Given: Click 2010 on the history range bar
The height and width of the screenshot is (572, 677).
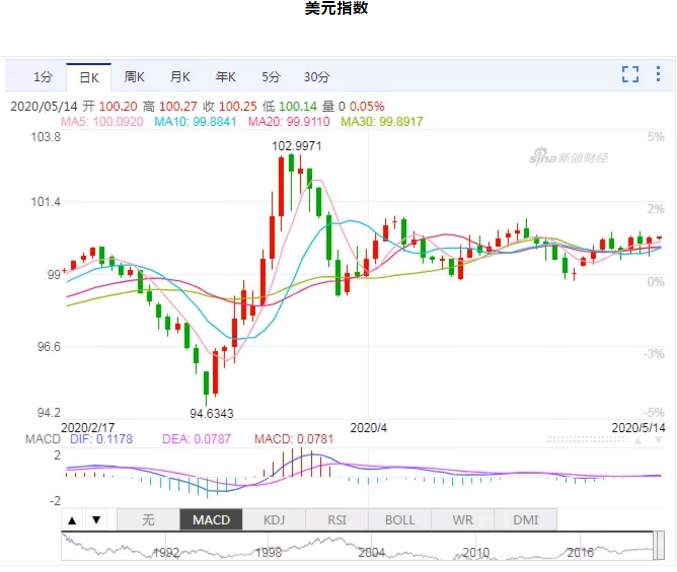Looking at the screenshot, I should pos(476,553).
